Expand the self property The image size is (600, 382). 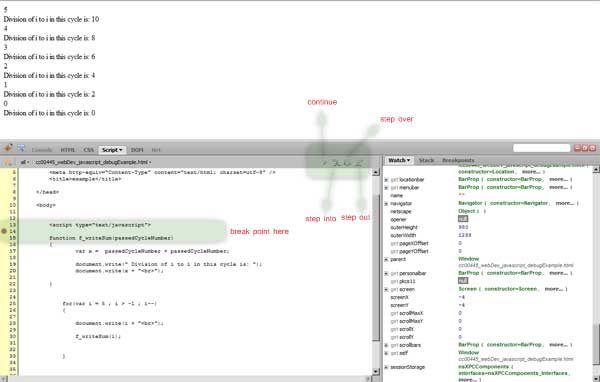coord(386,353)
